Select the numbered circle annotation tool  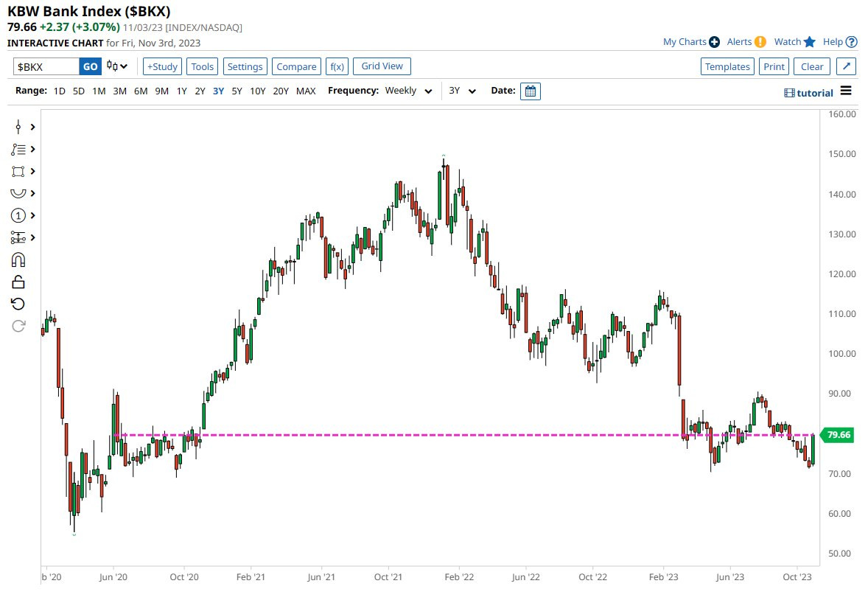(x=18, y=215)
